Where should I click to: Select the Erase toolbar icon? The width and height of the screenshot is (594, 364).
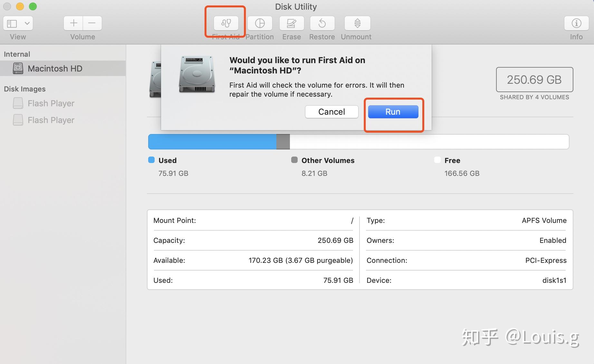tap(292, 23)
